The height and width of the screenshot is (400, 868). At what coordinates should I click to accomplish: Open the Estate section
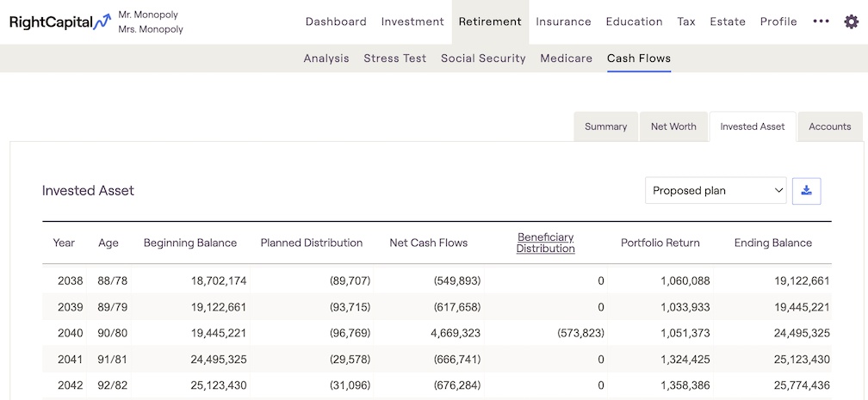pos(728,22)
